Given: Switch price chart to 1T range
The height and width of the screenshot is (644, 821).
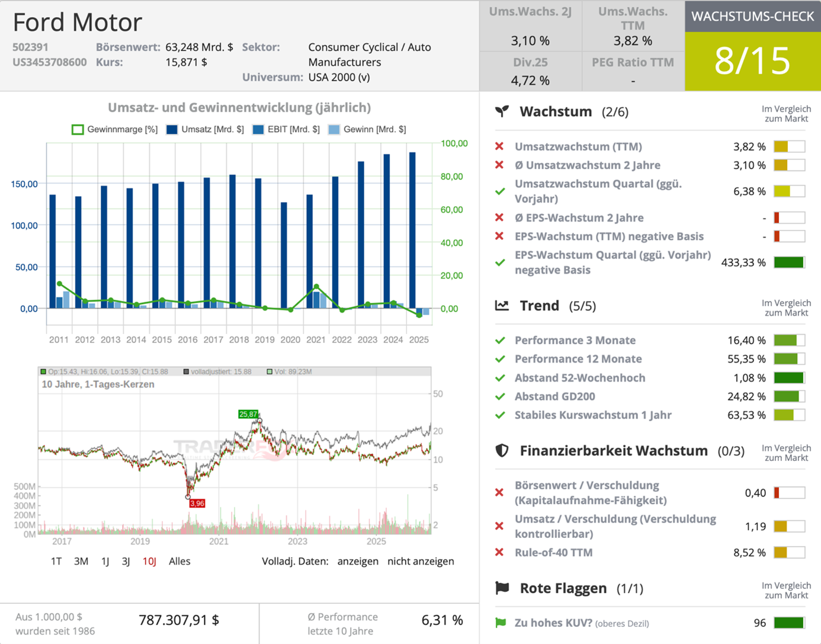Looking at the screenshot, I should (x=56, y=561).
